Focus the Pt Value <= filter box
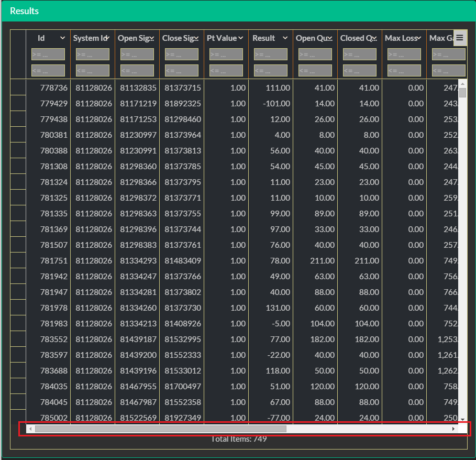Screen dimensions: 476x460 (226, 70)
